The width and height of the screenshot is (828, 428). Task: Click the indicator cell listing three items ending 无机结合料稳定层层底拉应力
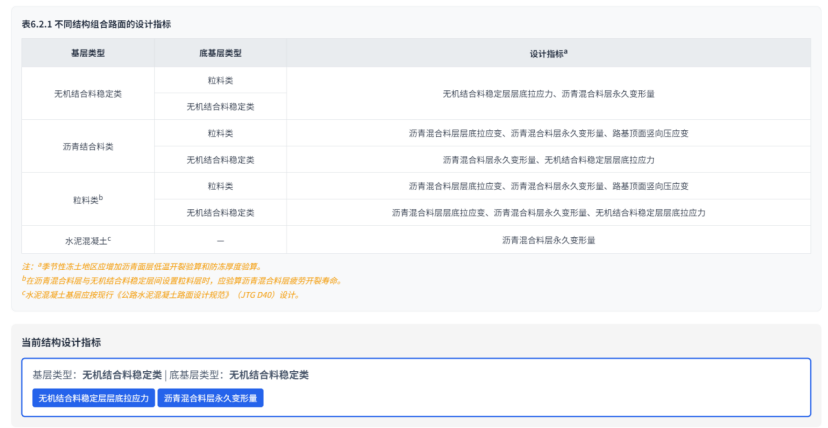coord(549,213)
